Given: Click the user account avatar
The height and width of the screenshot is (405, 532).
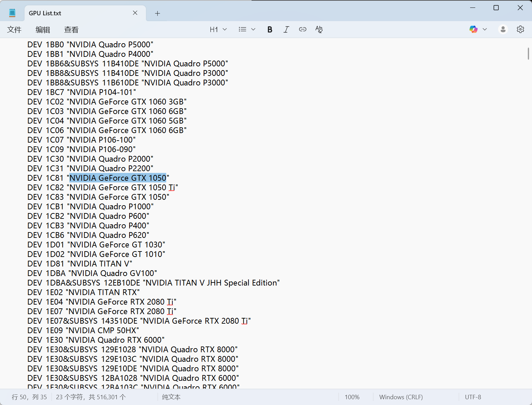Looking at the screenshot, I should [x=503, y=30].
